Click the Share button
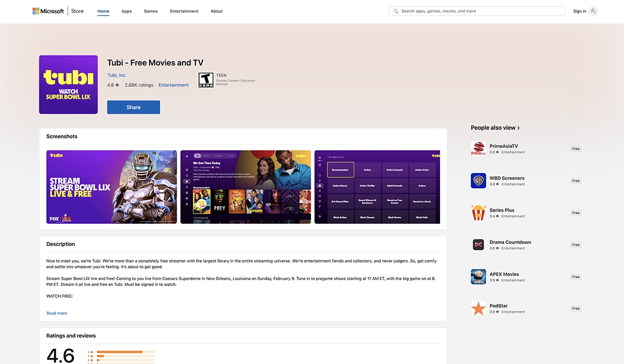 tap(134, 107)
